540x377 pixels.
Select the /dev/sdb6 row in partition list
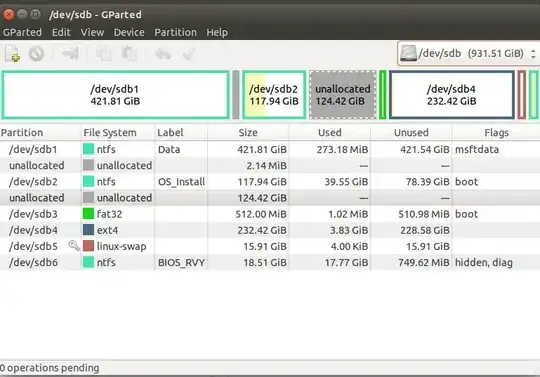coord(270,262)
